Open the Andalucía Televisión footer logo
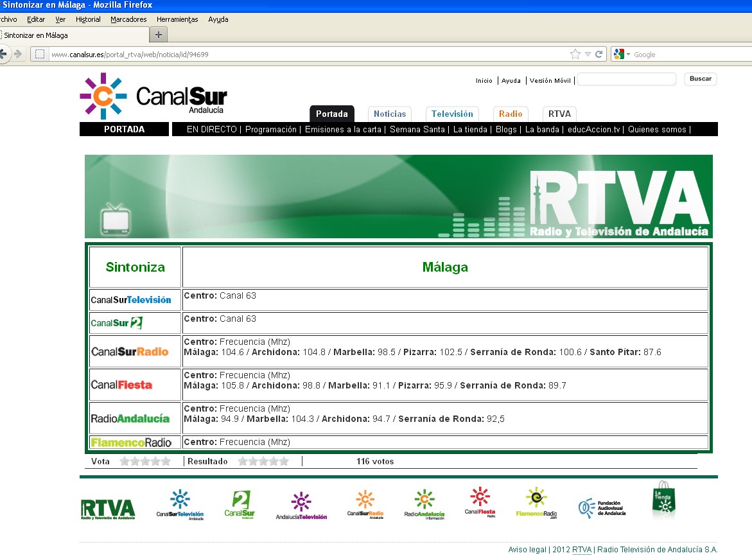Image resolution: width=752 pixels, height=560 pixels. tap(301, 506)
